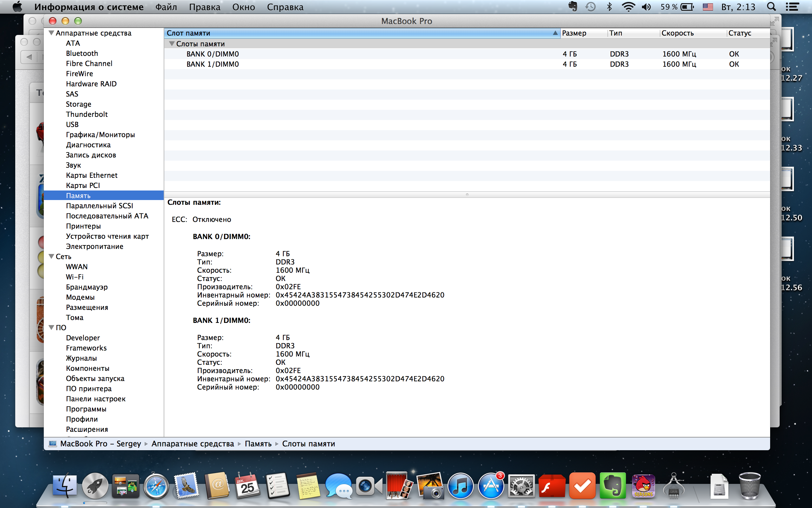The width and height of the screenshot is (812, 508).
Task: Click Слоты памяти in breadcrumb path
Action: [308, 444]
